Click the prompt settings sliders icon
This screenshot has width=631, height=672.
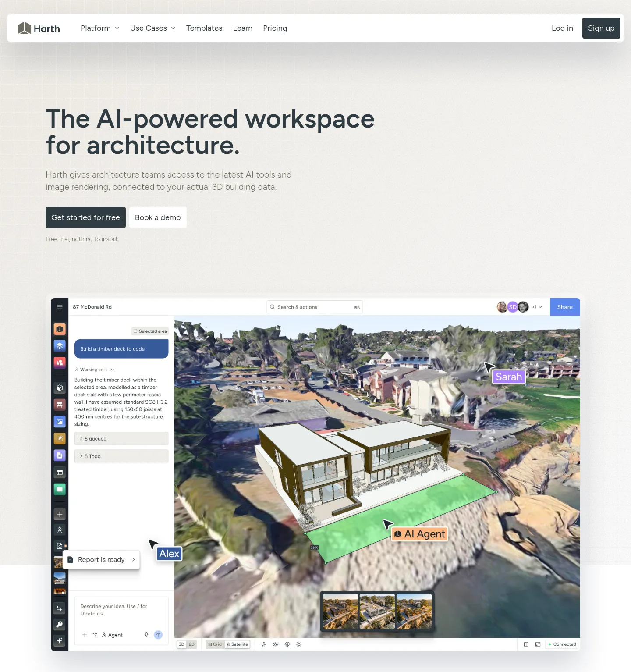click(x=95, y=635)
